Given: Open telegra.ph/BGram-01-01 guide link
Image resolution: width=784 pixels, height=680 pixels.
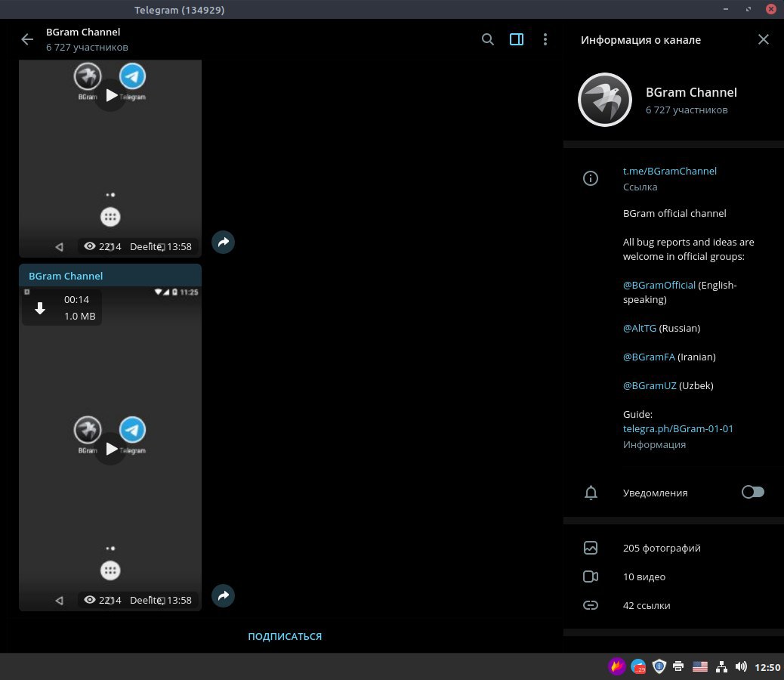Looking at the screenshot, I should [678, 428].
